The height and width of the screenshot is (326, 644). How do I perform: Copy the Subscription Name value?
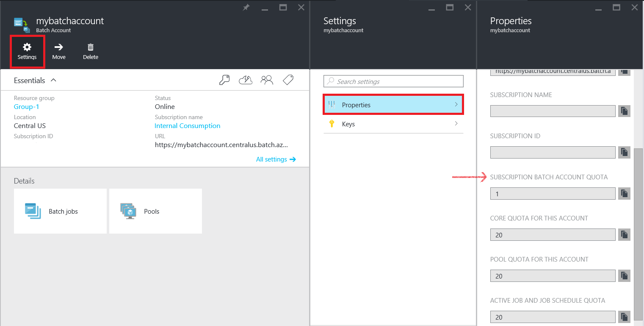[624, 111]
